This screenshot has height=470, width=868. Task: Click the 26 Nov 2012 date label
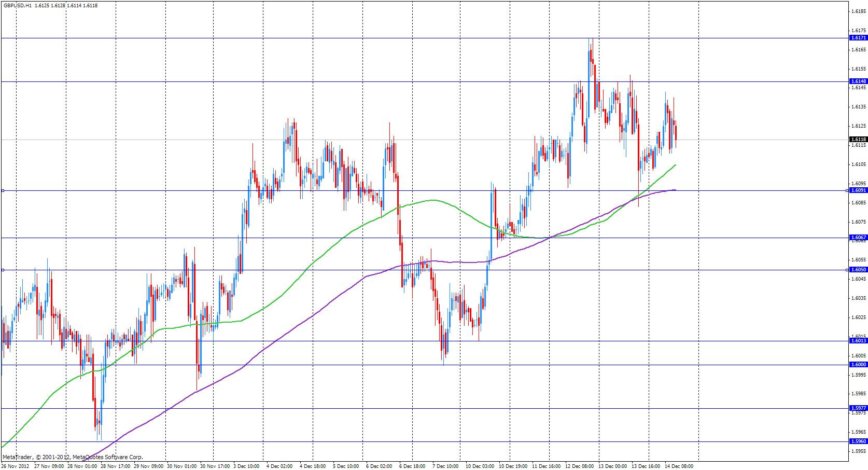(x=15, y=466)
